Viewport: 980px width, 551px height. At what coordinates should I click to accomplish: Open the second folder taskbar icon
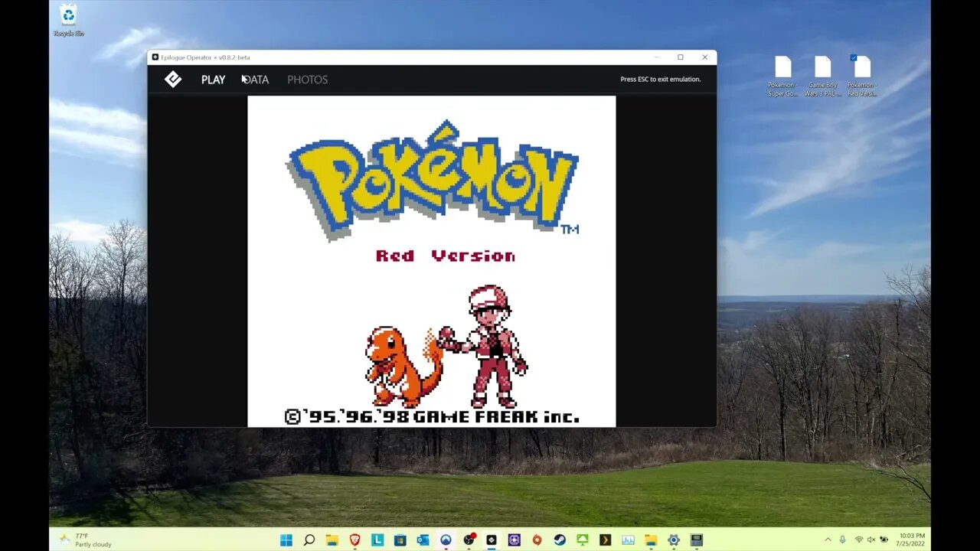[651, 540]
